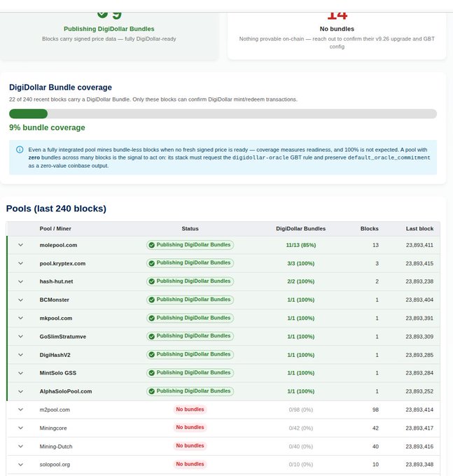The height and width of the screenshot is (476, 453).
Task: Click the molepool.com pool name
Action: (58, 245)
